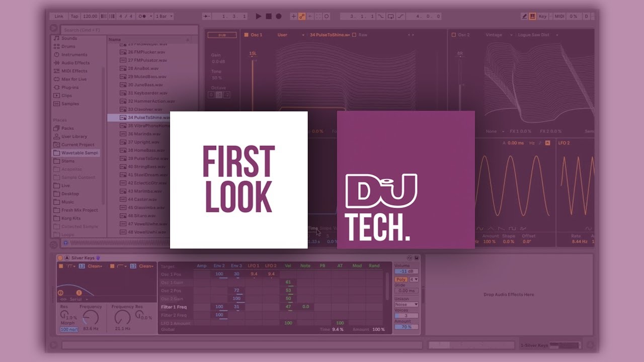The height and width of the screenshot is (362, 644).
Task: Open the poly voices count dropdown
Action: tap(414, 279)
